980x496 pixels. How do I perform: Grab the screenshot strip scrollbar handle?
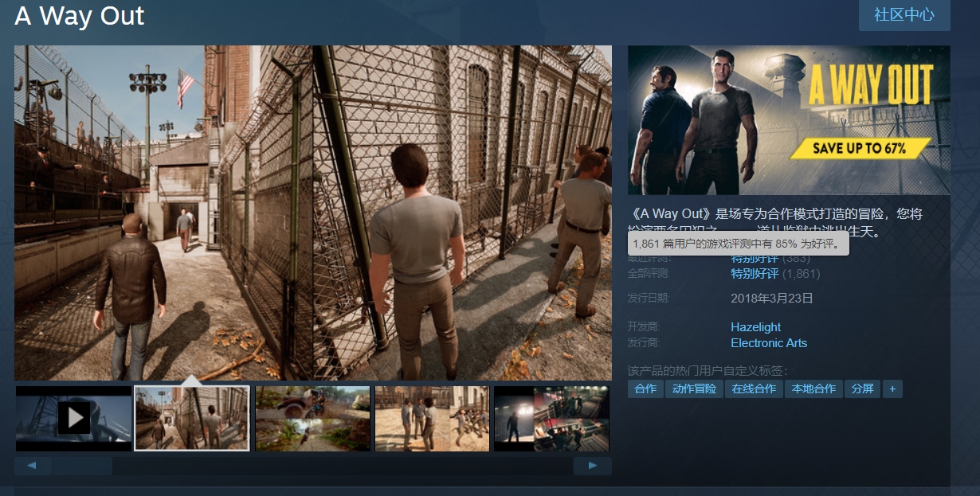pyautogui.click(x=82, y=466)
